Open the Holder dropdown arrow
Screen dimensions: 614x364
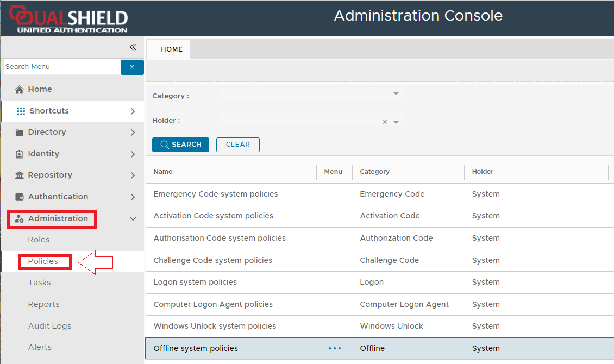[396, 122]
